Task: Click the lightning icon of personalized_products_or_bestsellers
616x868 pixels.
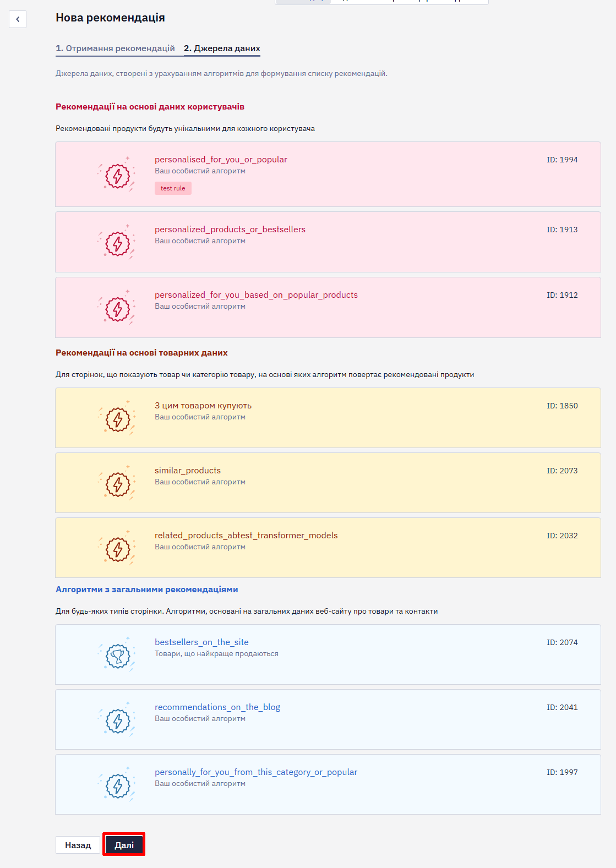Action: (117, 242)
